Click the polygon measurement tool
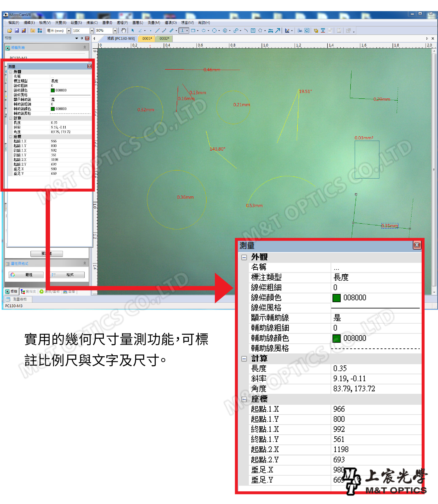The width and height of the screenshot is (438, 504). pyautogui.click(x=260, y=30)
